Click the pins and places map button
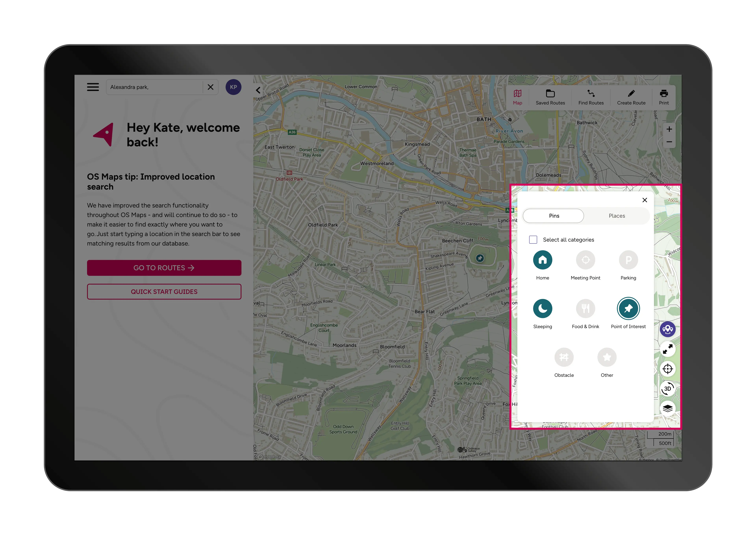 [668, 329]
